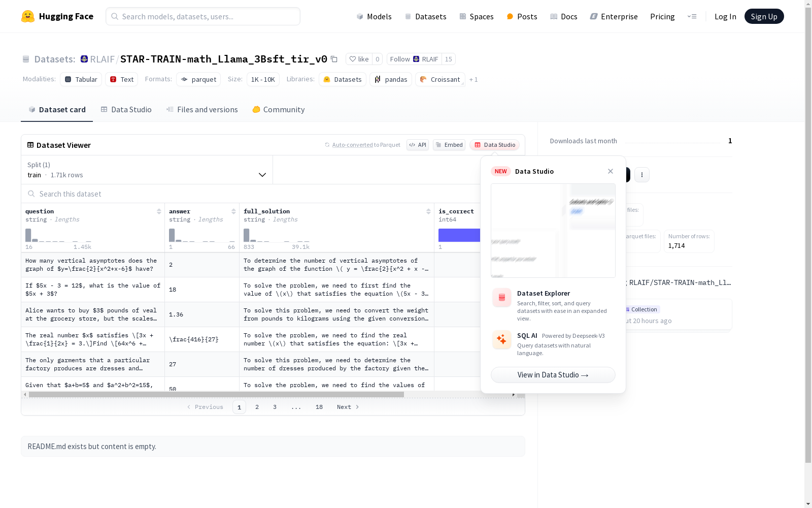This screenshot has height=508, width=812.
Task: Click the follower count 15
Action: (449, 59)
